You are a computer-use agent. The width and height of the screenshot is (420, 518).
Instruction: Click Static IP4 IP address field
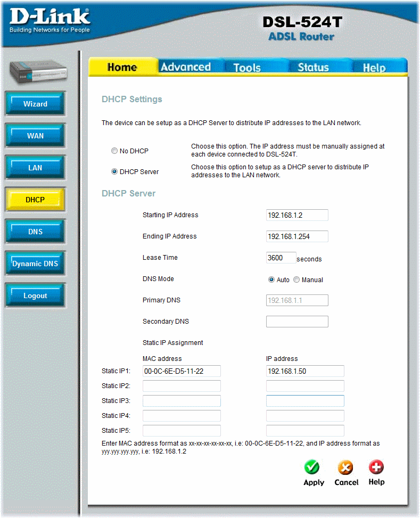point(305,416)
